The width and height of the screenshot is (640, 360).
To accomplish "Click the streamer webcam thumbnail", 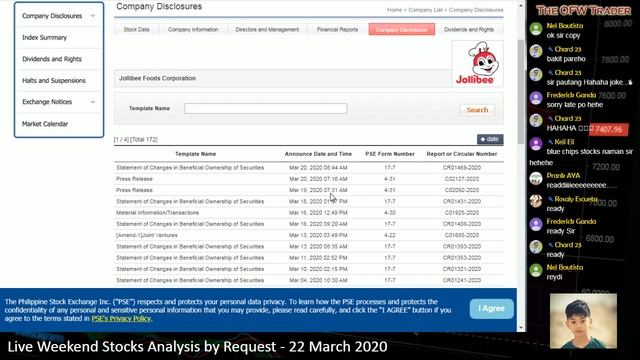I will click(x=583, y=321).
